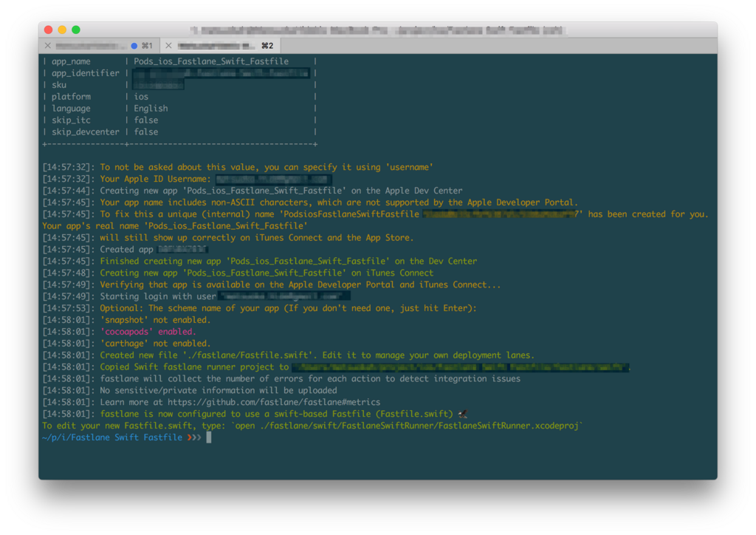Click the x icon on the second terminal tab

click(x=169, y=45)
